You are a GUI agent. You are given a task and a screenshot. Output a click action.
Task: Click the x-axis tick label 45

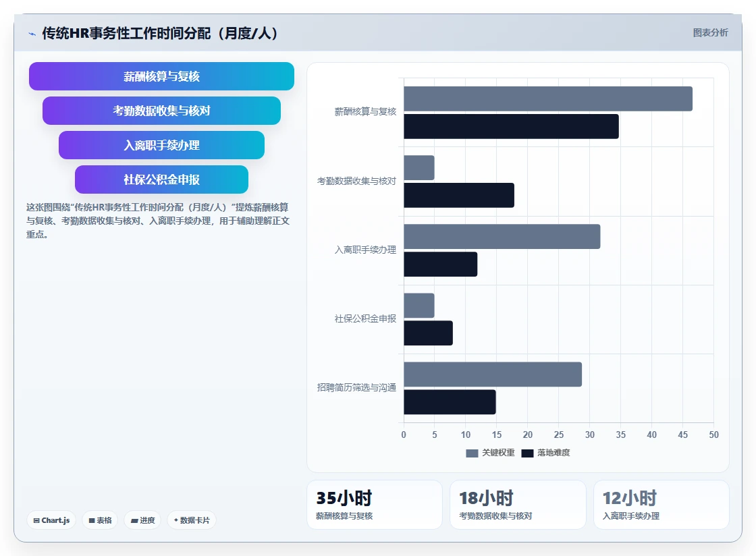(x=682, y=435)
